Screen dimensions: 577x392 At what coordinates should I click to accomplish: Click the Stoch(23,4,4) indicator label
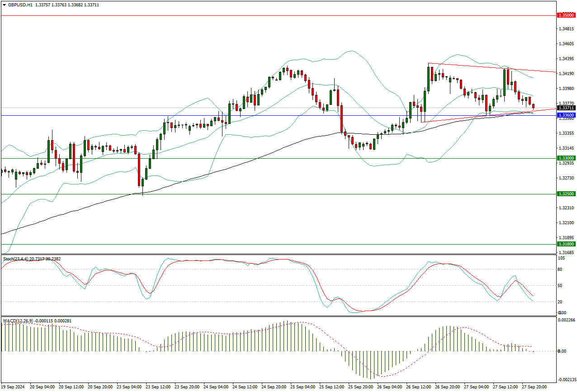[x=15, y=259]
